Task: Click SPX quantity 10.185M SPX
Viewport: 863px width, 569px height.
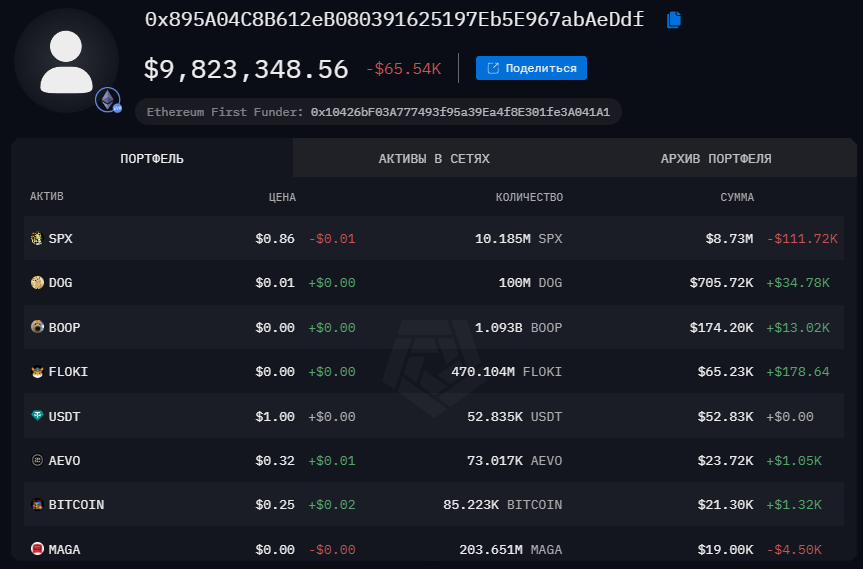Action: point(518,239)
